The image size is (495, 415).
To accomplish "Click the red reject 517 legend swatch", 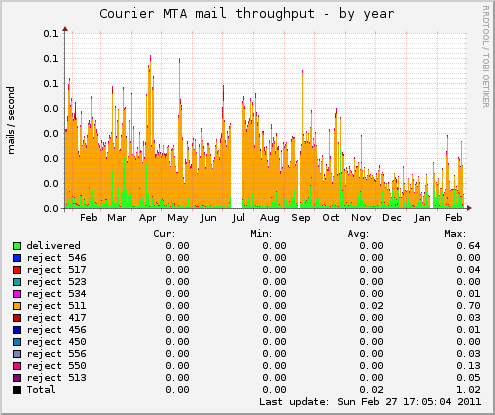I will pos(17,270).
